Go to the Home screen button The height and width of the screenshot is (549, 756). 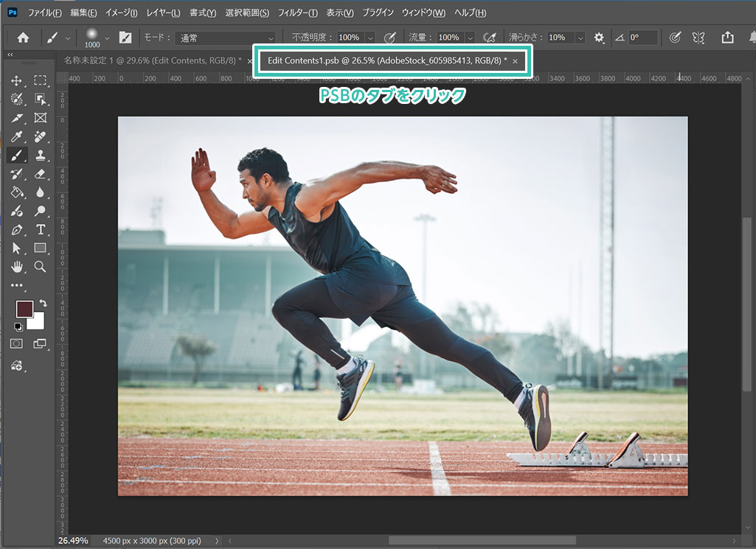pyautogui.click(x=23, y=37)
